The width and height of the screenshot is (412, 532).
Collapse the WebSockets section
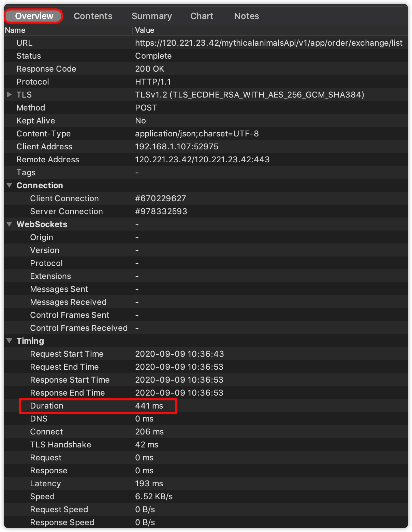pyautogui.click(x=9, y=224)
